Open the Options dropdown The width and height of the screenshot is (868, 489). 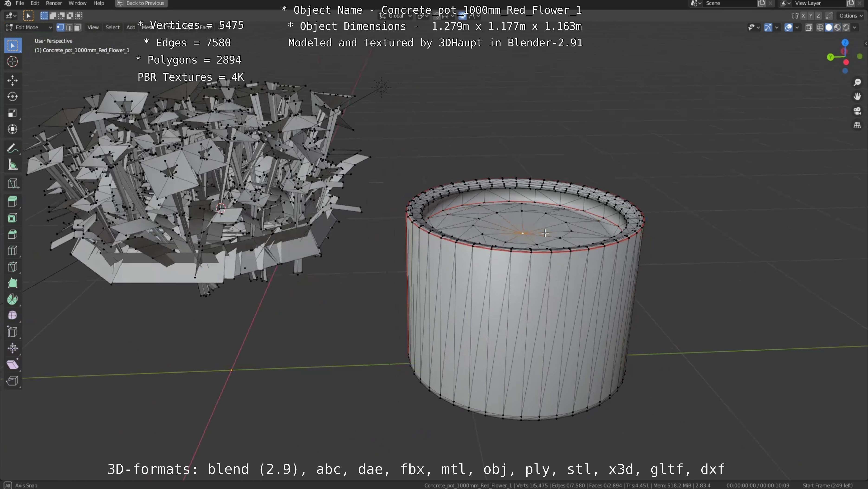pyautogui.click(x=851, y=16)
